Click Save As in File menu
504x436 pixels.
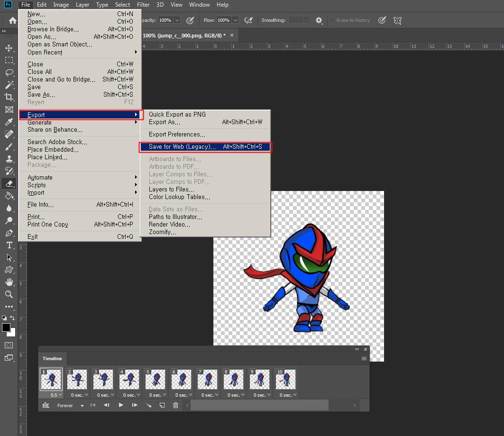(x=80, y=94)
